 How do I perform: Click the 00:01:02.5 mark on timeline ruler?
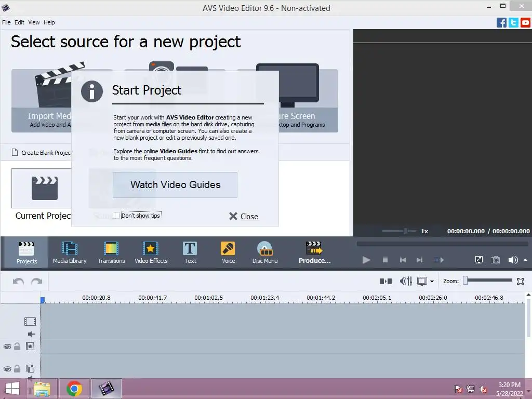(208, 298)
